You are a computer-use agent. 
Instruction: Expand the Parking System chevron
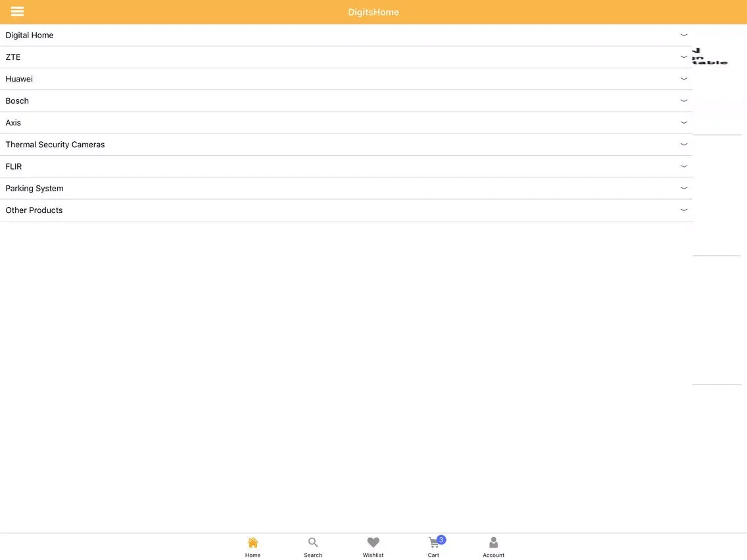pos(684,188)
